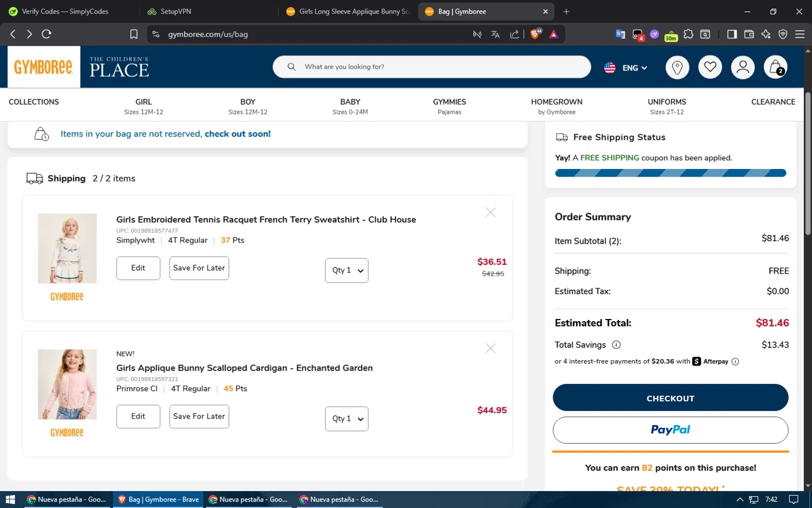The width and height of the screenshot is (812, 508).
Task: Open Qty dropdown for the Bunny Cardigan
Action: (346, 419)
